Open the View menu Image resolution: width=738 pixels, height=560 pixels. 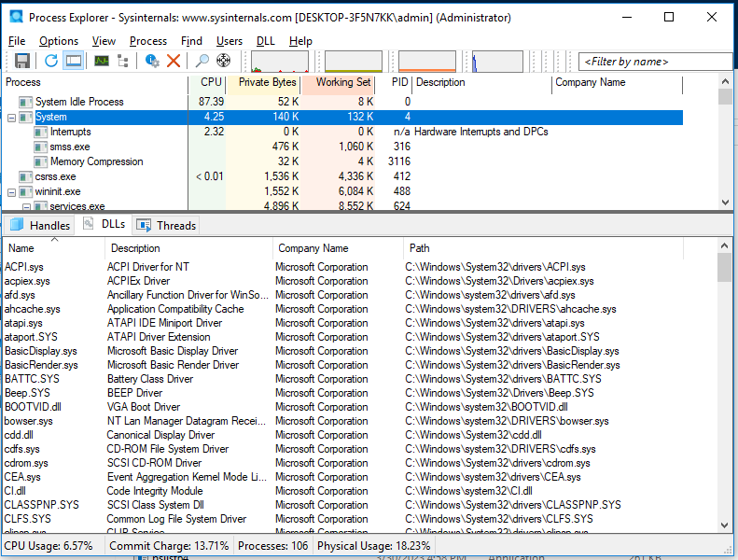point(104,41)
